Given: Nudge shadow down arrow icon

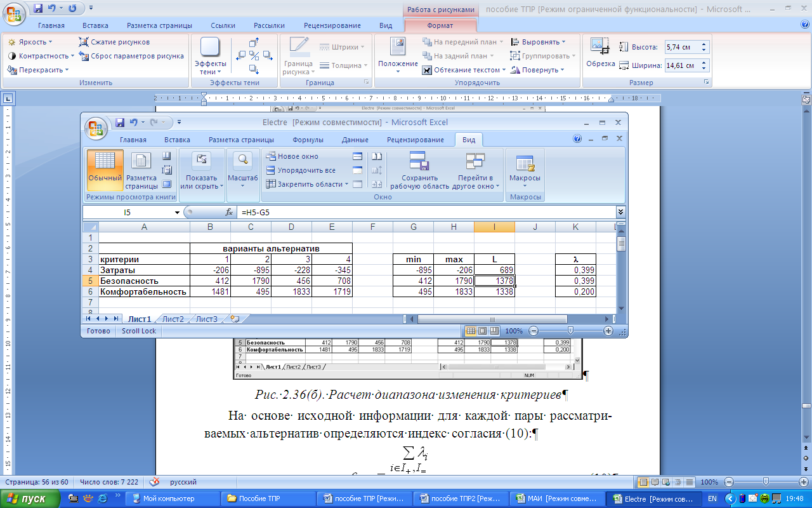Looking at the screenshot, I should click(254, 69).
